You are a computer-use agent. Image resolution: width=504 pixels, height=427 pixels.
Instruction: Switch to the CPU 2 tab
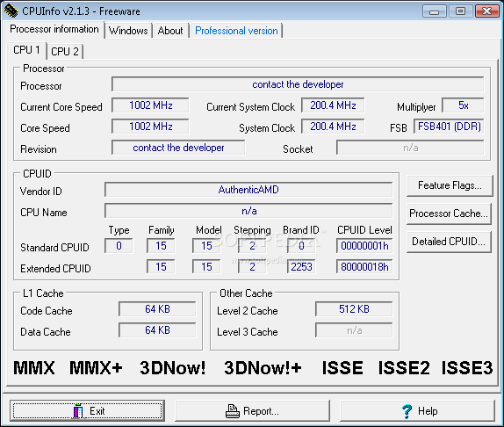65,52
